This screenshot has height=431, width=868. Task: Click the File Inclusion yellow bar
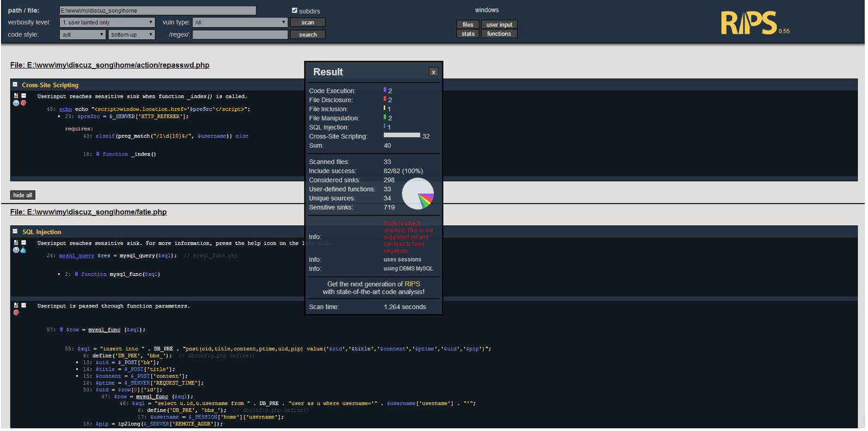(x=385, y=109)
